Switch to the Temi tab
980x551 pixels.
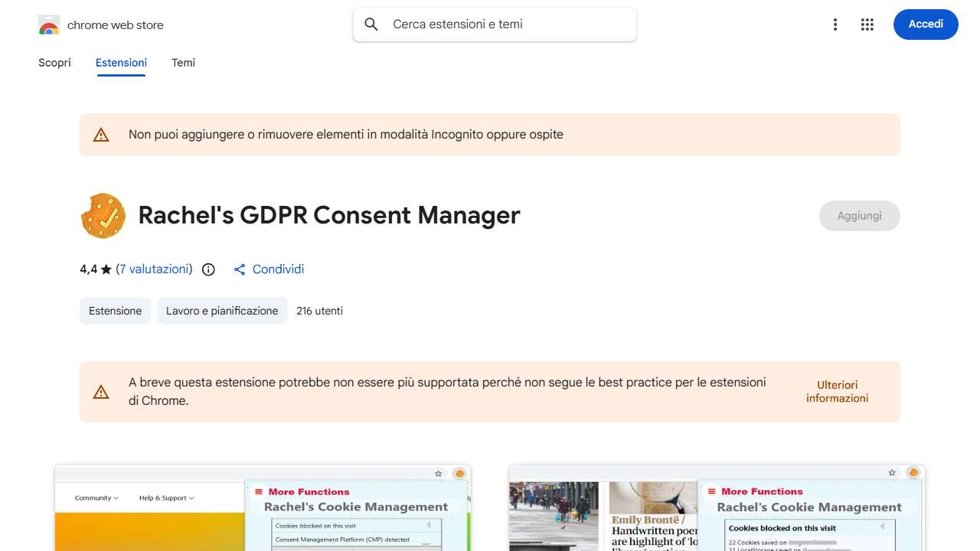[x=183, y=63]
